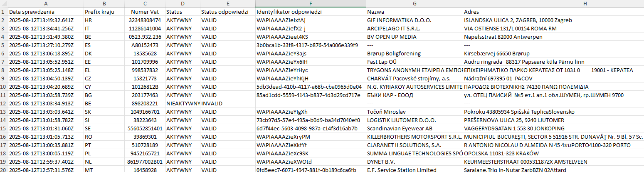This screenshot has height=172, width=644.
Task: Select 'DYNET B.V.' cell
Action: (414, 162)
